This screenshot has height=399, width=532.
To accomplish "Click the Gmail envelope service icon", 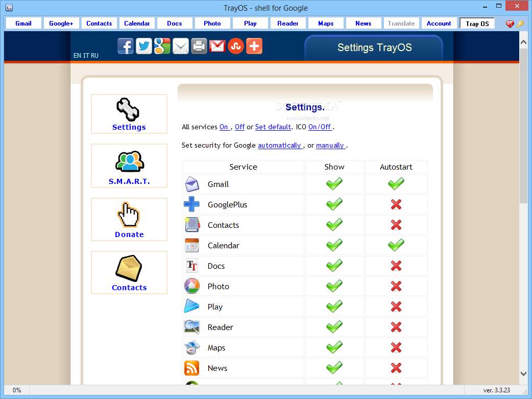I will pyautogui.click(x=192, y=184).
